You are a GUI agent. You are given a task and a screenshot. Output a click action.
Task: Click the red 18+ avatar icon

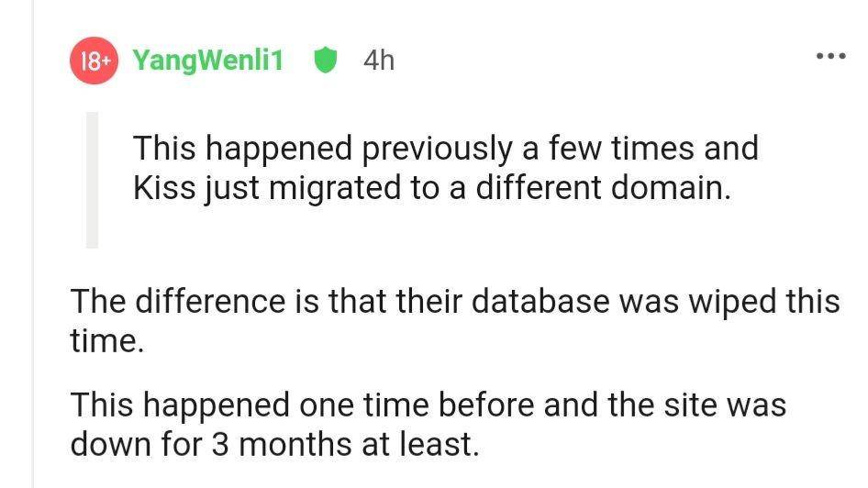point(94,61)
